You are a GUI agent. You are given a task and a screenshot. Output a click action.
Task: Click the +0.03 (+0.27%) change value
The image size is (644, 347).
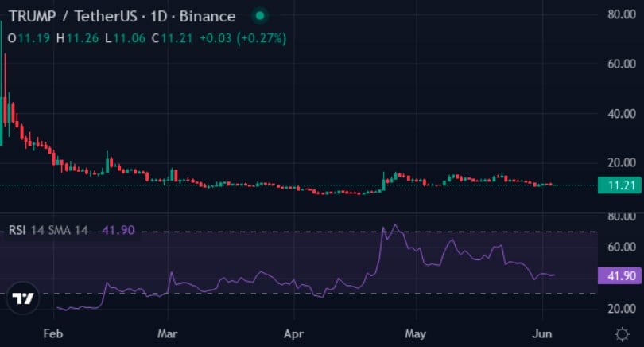point(242,39)
